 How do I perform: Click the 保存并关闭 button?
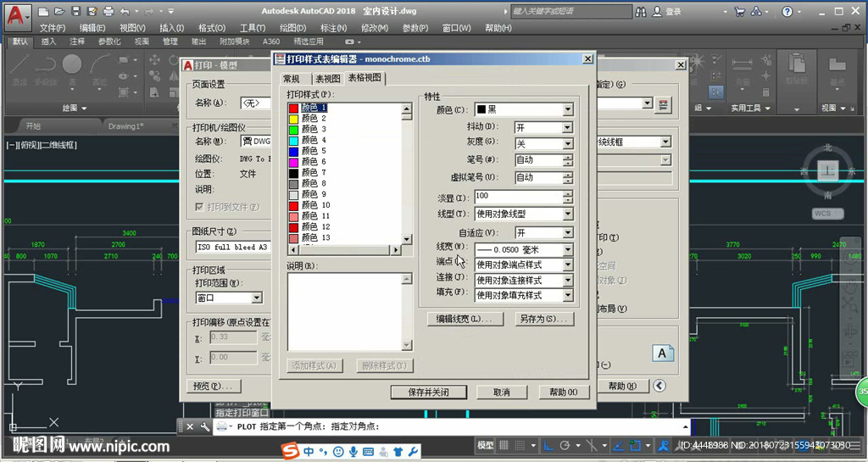point(428,392)
